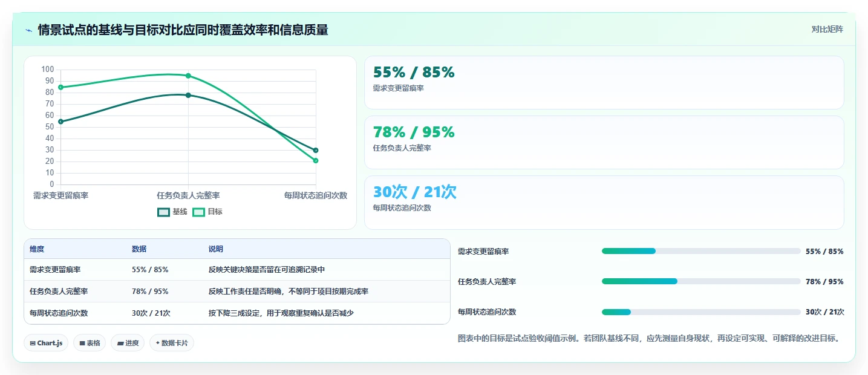Click progress value 78% / 95% on the right
Image resolution: width=868 pixels, height=375 pixels.
click(x=824, y=282)
